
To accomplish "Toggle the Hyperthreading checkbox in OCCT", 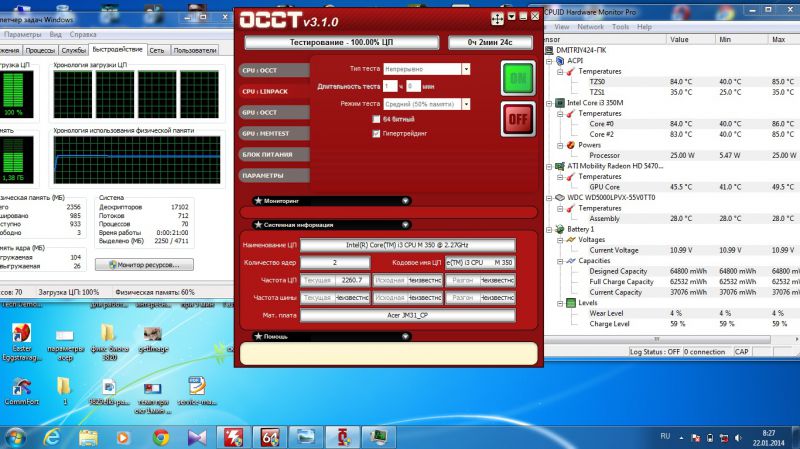I will pos(377,134).
